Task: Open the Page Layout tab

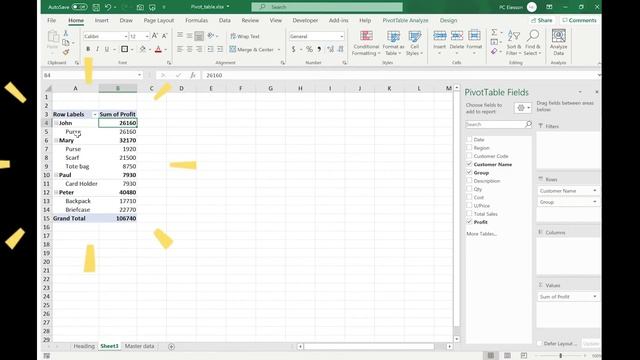Action: click(x=159, y=20)
